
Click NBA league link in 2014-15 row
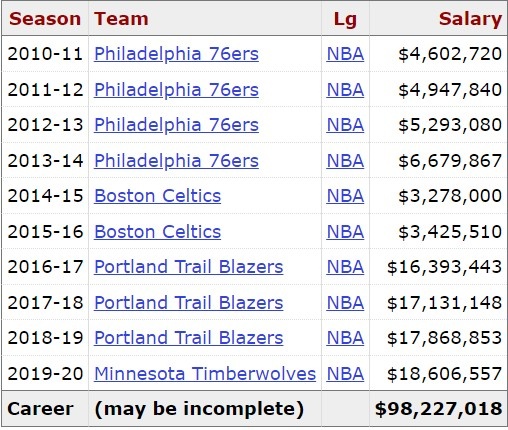[x=345, y=196]
